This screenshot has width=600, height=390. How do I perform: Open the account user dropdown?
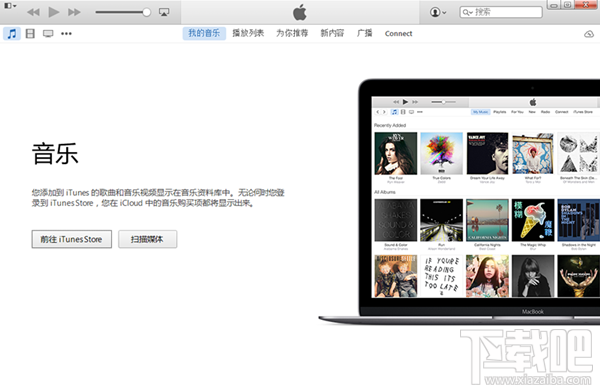pos(438,12)
